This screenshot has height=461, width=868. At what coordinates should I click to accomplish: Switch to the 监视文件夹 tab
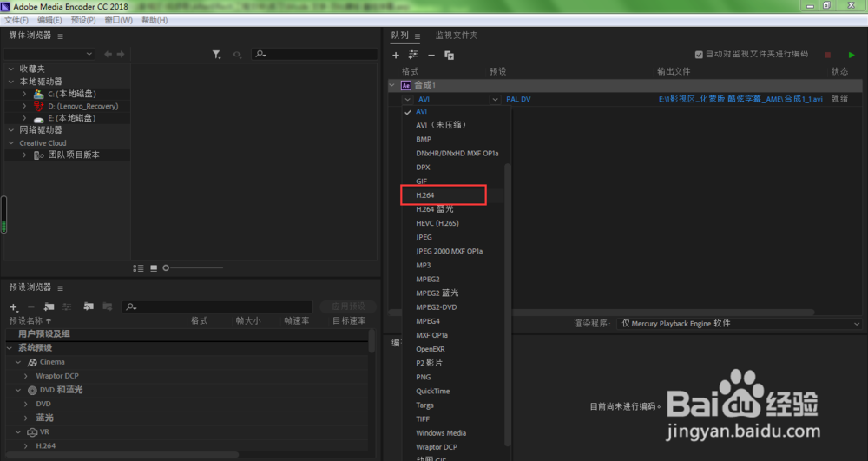click(457, 36)
